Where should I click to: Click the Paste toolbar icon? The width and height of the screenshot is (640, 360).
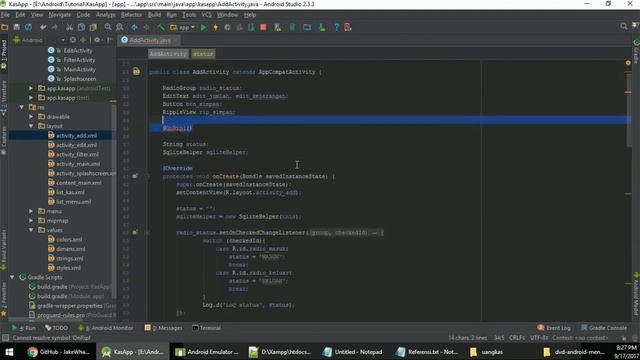(93, 27)
